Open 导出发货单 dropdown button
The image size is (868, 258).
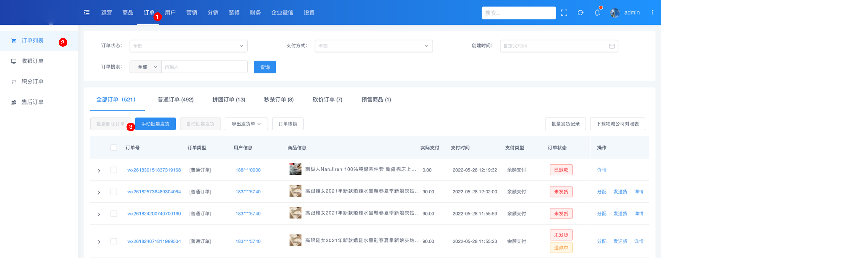coord(246,124)
